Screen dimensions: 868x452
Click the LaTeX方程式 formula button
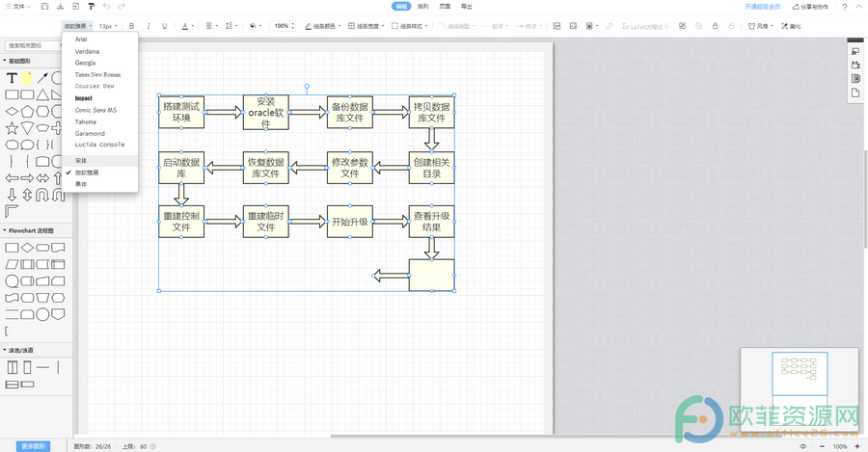tap(645, 26)
